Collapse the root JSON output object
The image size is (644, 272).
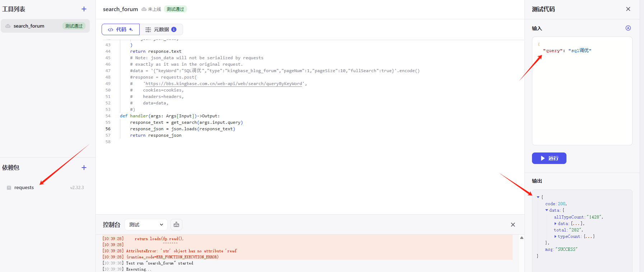click(538, 197)
